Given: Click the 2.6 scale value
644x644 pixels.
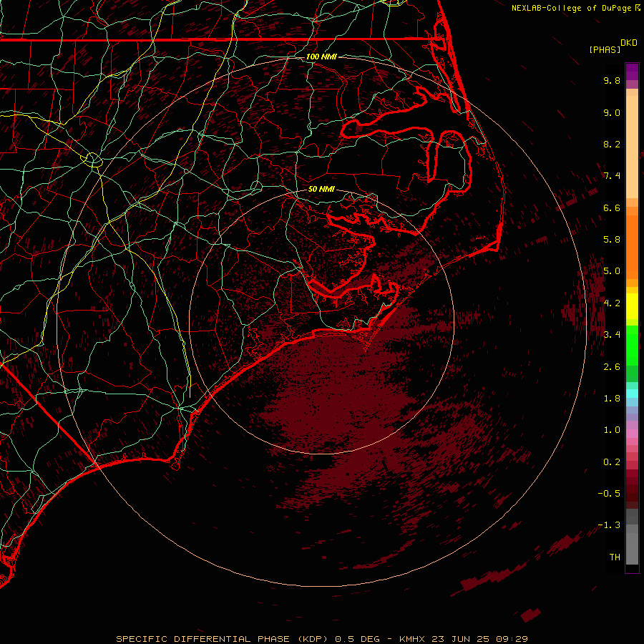Looking at the screenshot, I should pos(612,366).
